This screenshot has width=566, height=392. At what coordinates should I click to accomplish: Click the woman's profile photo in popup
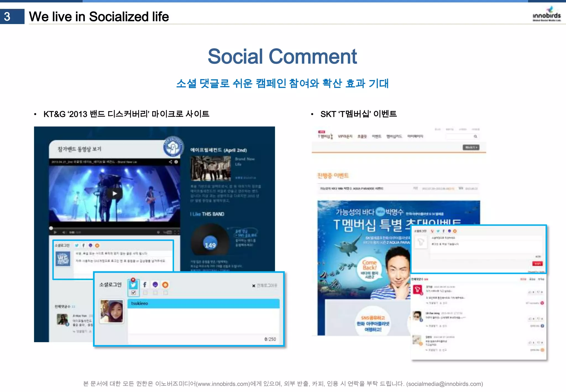point(112,311)
